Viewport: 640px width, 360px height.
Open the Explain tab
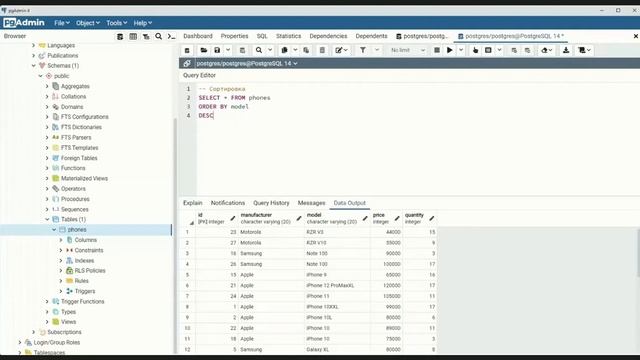pyautogui.click(x=193, y=203)
